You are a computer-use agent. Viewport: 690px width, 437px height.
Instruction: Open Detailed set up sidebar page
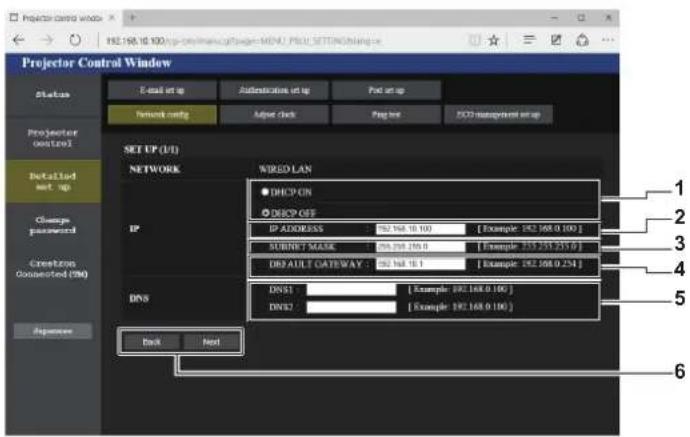pyautogui.click(x=53, y=181)
